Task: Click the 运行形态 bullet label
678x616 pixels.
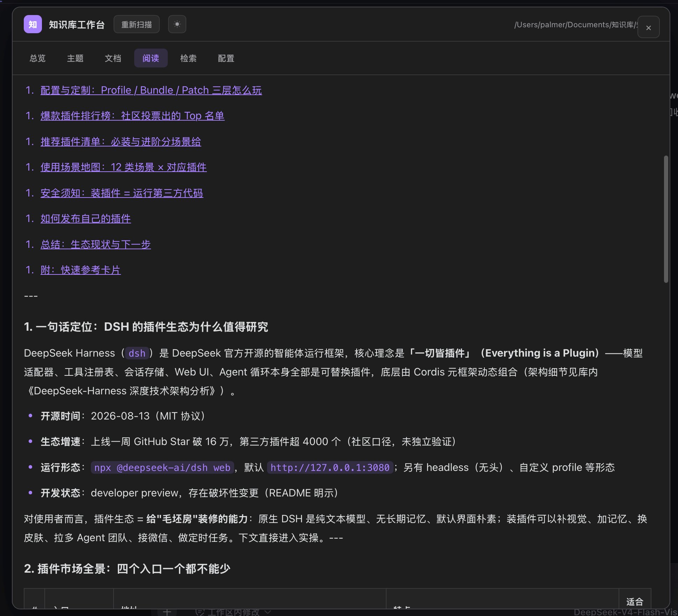Action: point(61,467)
